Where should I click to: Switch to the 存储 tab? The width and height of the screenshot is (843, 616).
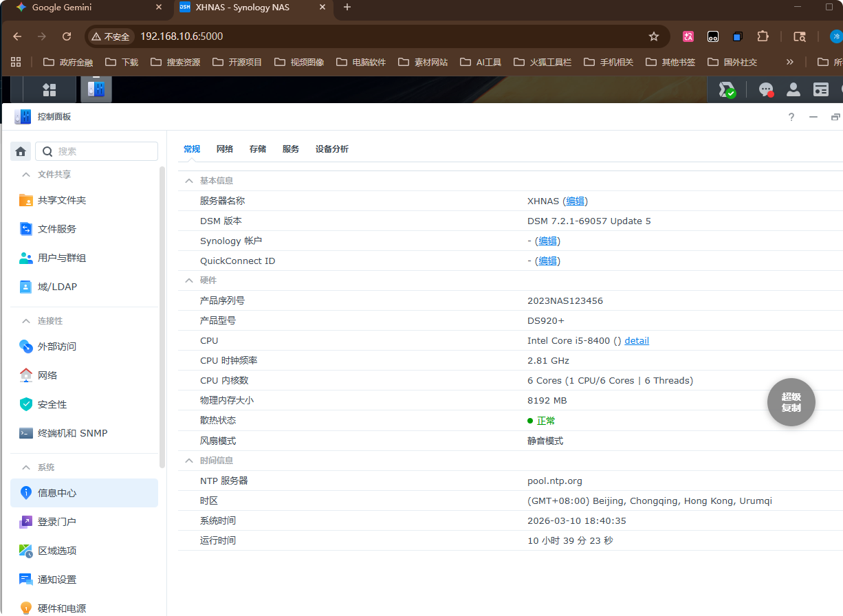258,149
